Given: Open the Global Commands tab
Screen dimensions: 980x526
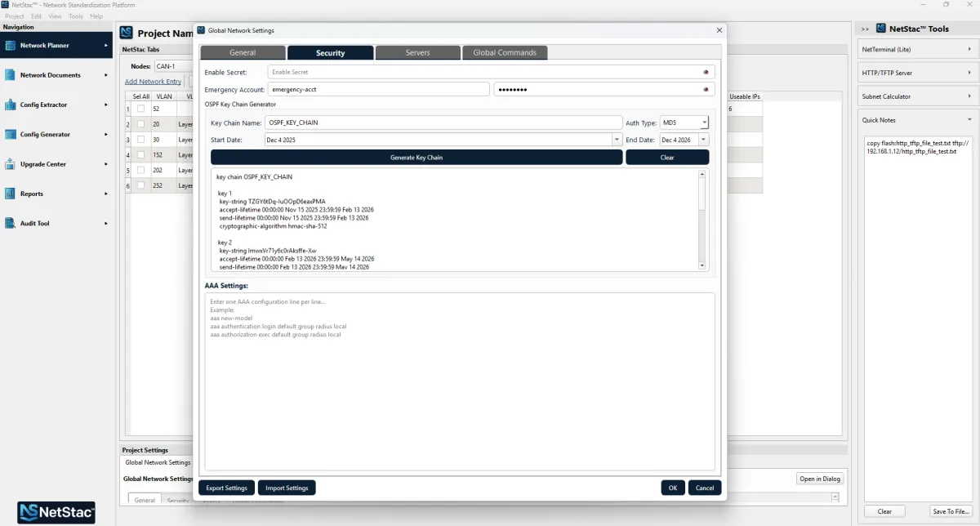Looking at the screenshot, I should tap(505, 52).
